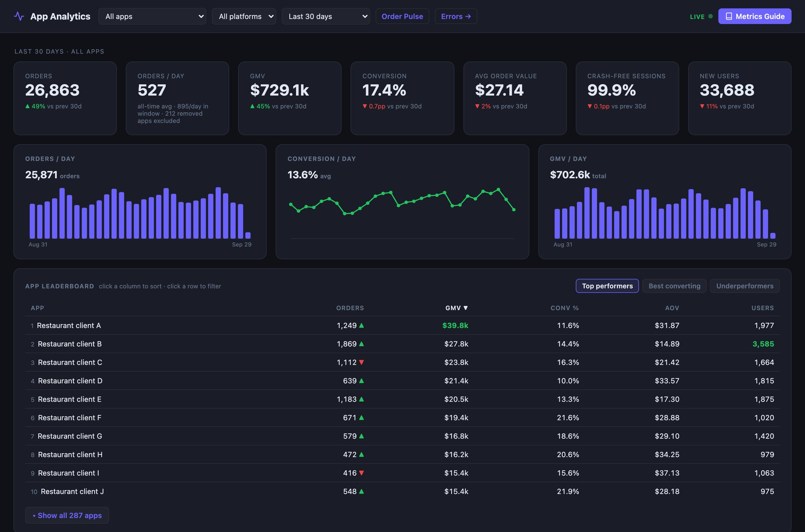Click the 13.6% avg conversion value
The height and width of the screenshot is (532, 805).
309,175
